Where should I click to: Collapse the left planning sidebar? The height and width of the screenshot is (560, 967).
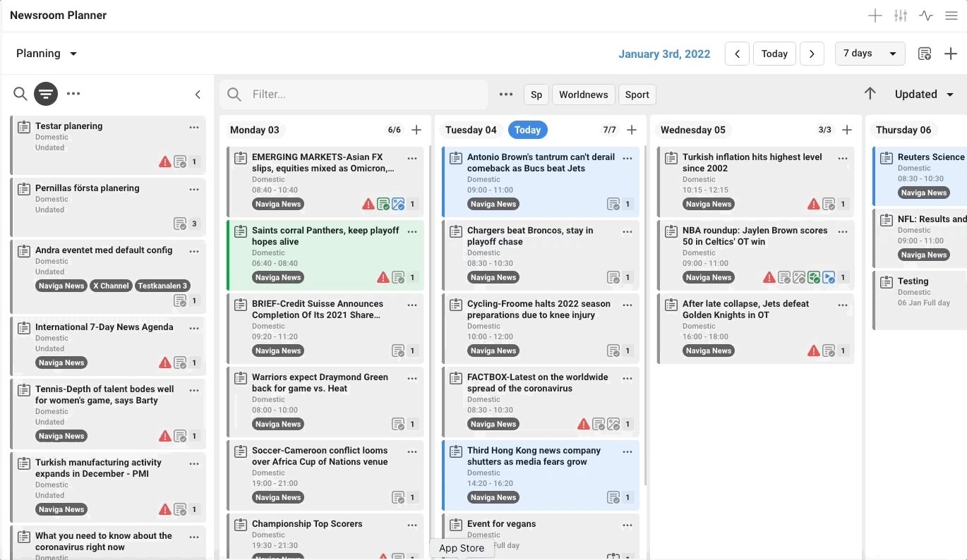(x=198, y=95)
